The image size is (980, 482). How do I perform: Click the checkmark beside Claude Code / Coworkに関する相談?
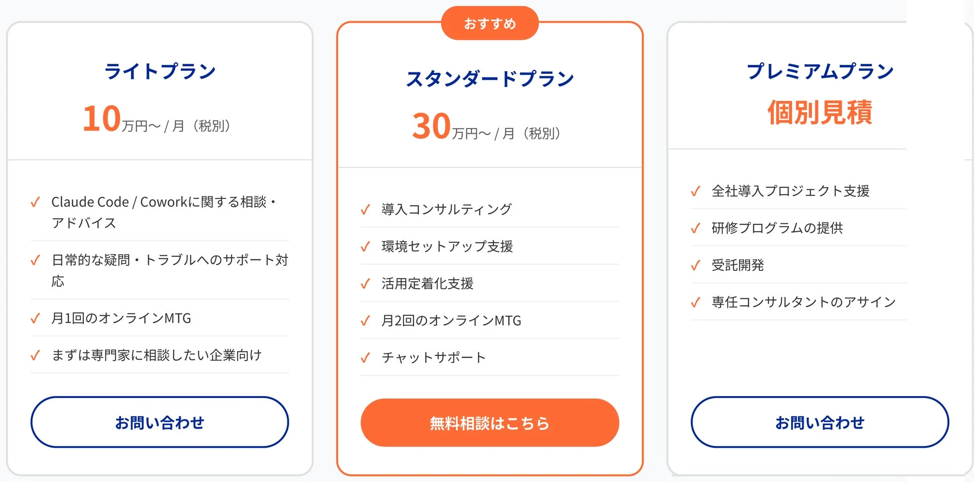point(36,203)
